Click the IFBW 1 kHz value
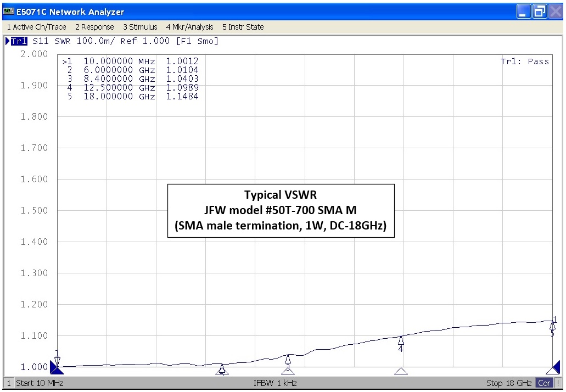Image resolution: width=566 pixels, height=392 pixels. (x=275, y=383)
